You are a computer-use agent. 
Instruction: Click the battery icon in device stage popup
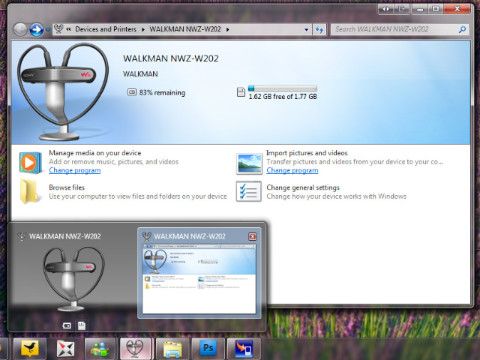67,326
